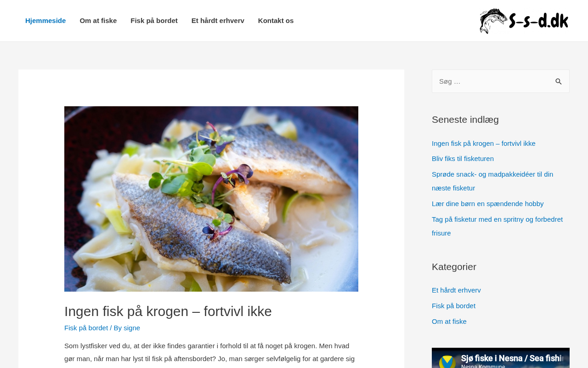
Task: Go to Om at fiske menu
Action: 98,21
